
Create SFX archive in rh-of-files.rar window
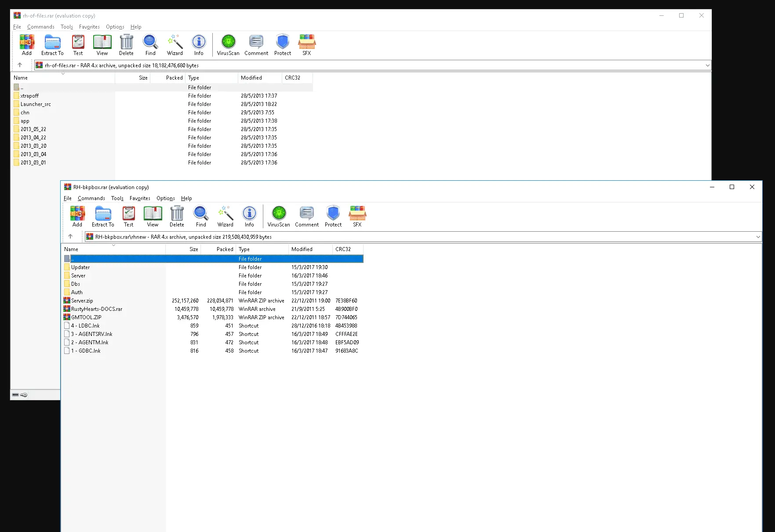tap(307, 45)
